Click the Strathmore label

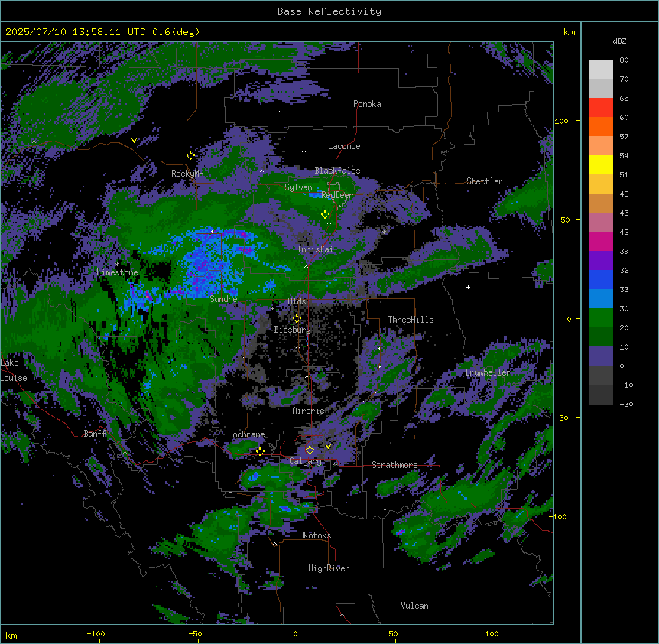(394, 465)
